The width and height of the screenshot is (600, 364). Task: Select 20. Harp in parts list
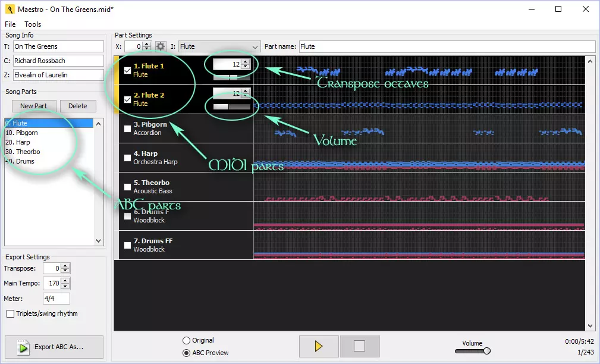49,142
